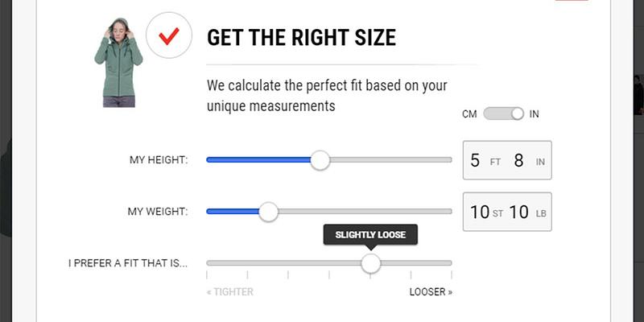Click the tightest tick mark on fit scale
644x322 pixels.
pyautogui.click(x=207, y=275)
